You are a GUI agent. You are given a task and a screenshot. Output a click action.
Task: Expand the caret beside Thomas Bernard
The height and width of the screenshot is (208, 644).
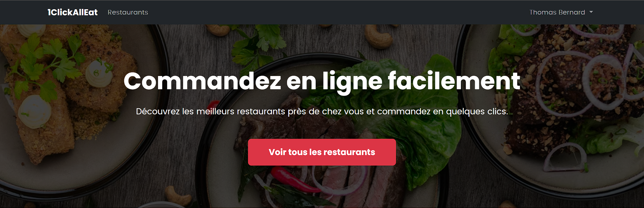coord(591,12)
